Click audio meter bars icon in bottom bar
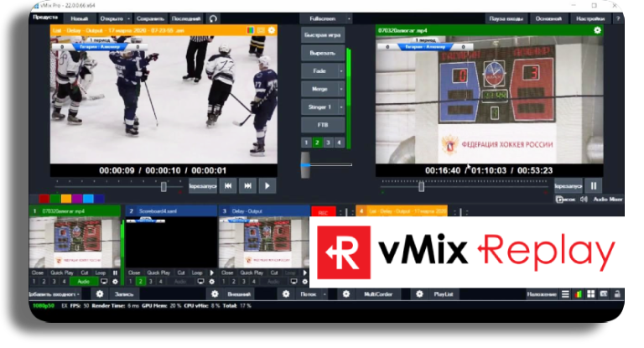 pos(579,294)
